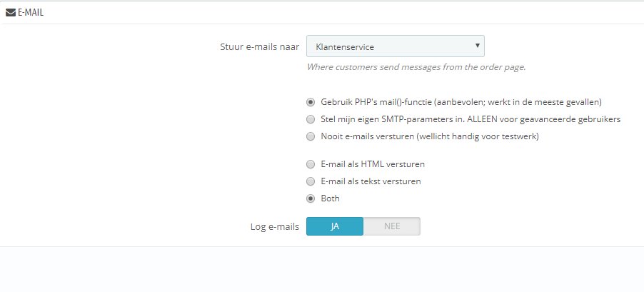This screenshot has width=644, height=292.
Task: Click the 'Stel mijn eigen SMTP-parameters in' label
Action: 471,119
